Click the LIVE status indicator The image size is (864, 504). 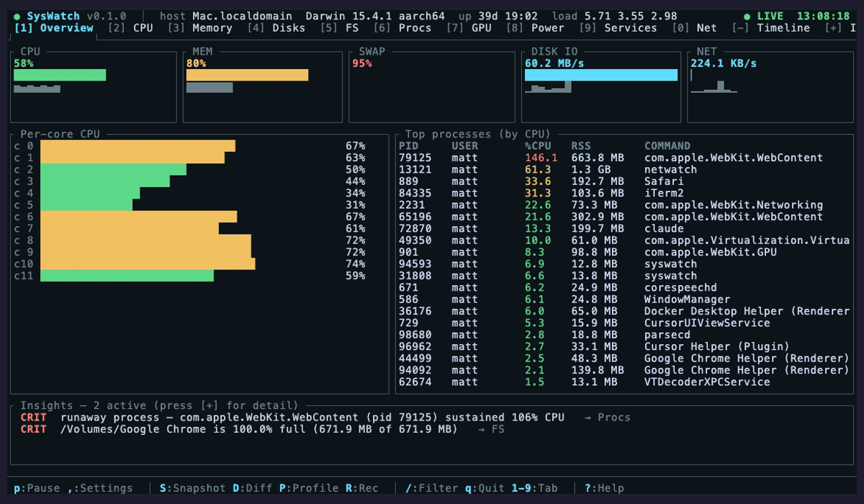pos(763,16)
